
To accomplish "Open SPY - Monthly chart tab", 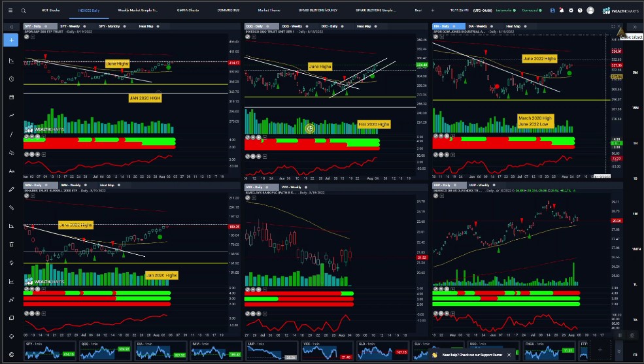I will pos(110,26).
